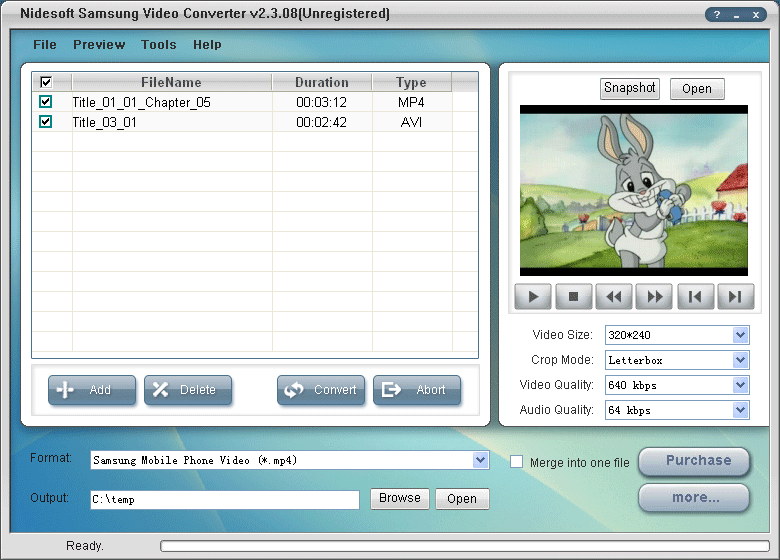Click the fast forward preview button
Image resolution: width=780 pixels, height=560 pixels.
pos(654,297)
